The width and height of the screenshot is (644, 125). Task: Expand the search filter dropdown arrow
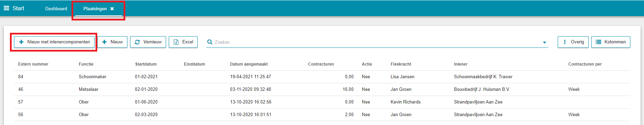point(544,43)
